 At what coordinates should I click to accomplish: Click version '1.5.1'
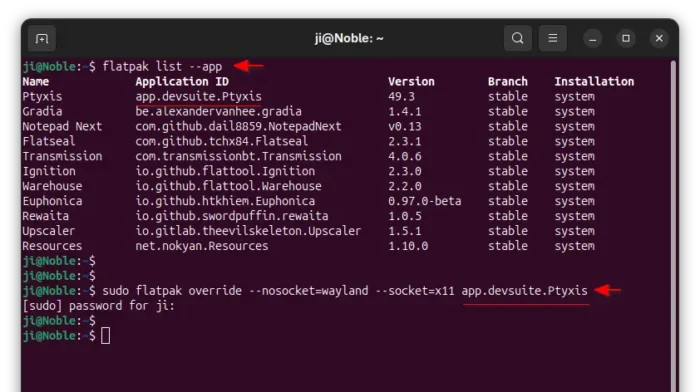click(x=404, y=231)
